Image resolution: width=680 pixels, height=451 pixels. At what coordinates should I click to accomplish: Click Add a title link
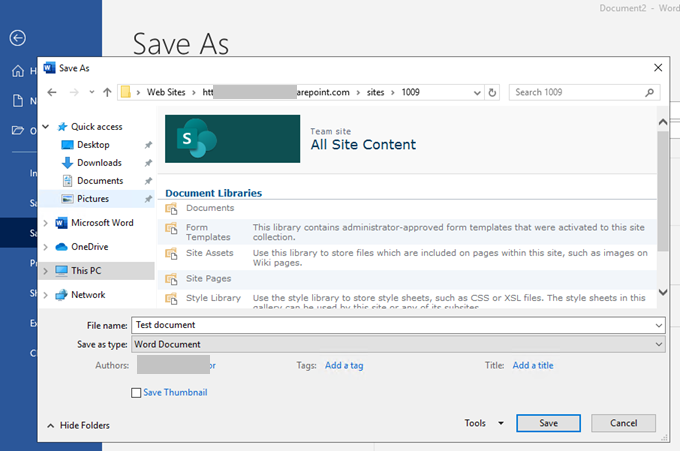[533, 366]
